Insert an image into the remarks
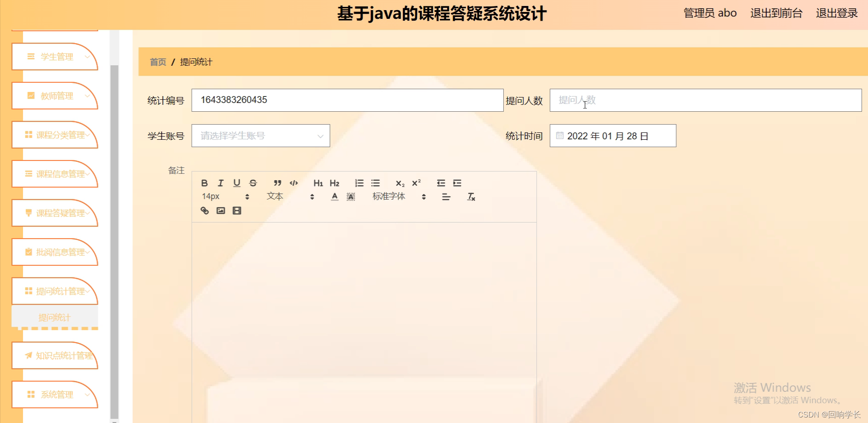This screenshot has width=868, height=423. (x=221, y=210)
